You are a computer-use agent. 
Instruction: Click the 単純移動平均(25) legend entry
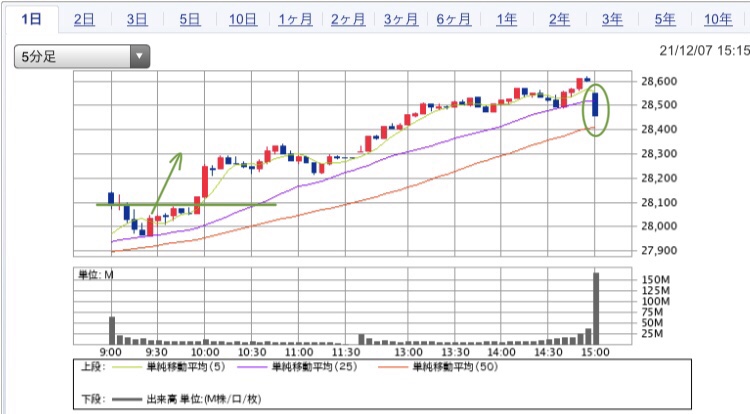click(298, 367)
